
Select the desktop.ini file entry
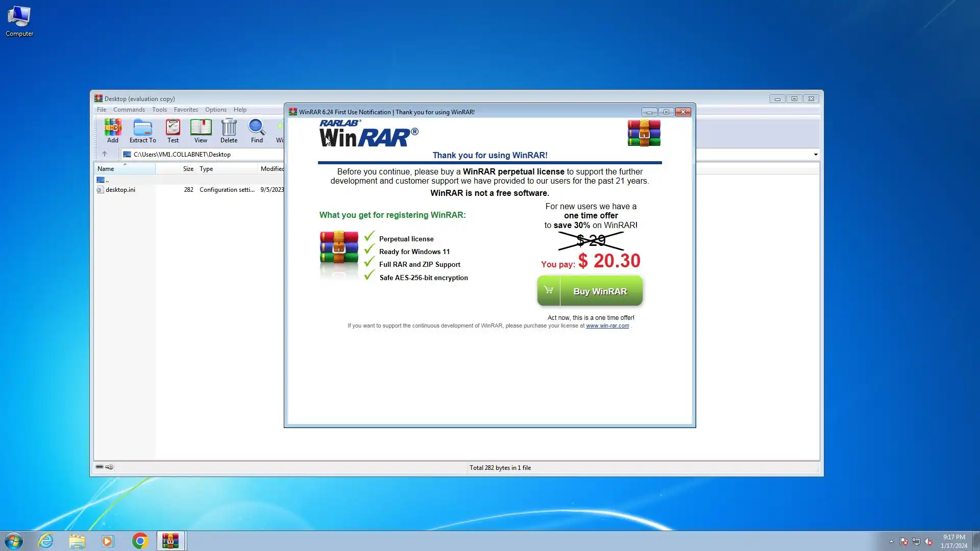pos(120,190)
